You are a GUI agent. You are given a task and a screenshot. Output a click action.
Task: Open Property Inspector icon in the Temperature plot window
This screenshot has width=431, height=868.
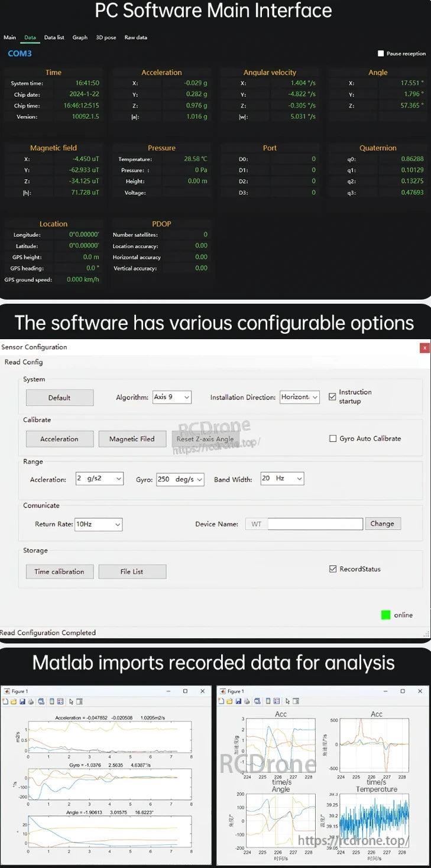pos(295,701)
